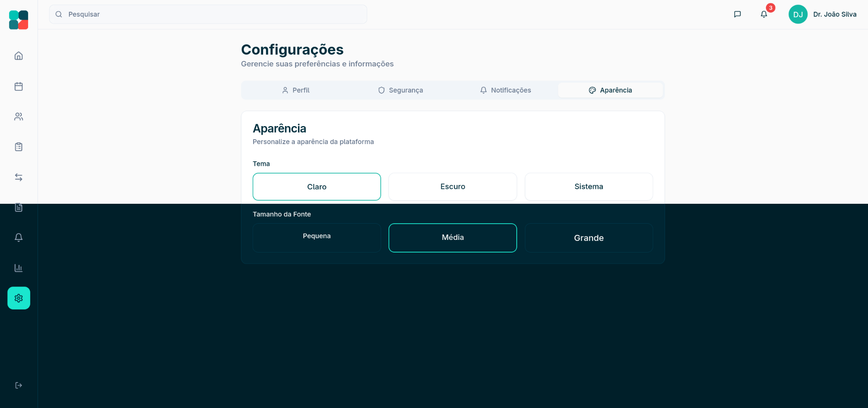
Task: Select the Sistema theme option
Action: 589,187
